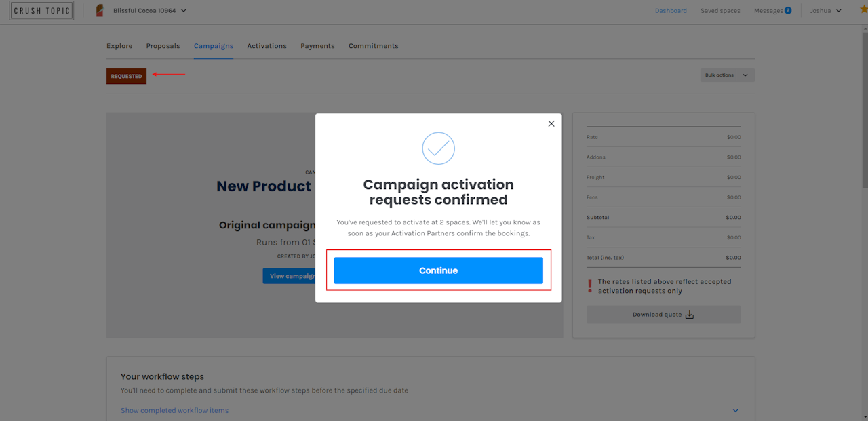Image resolution: width=868 pixels, height=421 pixels.
Task: Click the blue checkmark circle icon
Action: point(438,148)
